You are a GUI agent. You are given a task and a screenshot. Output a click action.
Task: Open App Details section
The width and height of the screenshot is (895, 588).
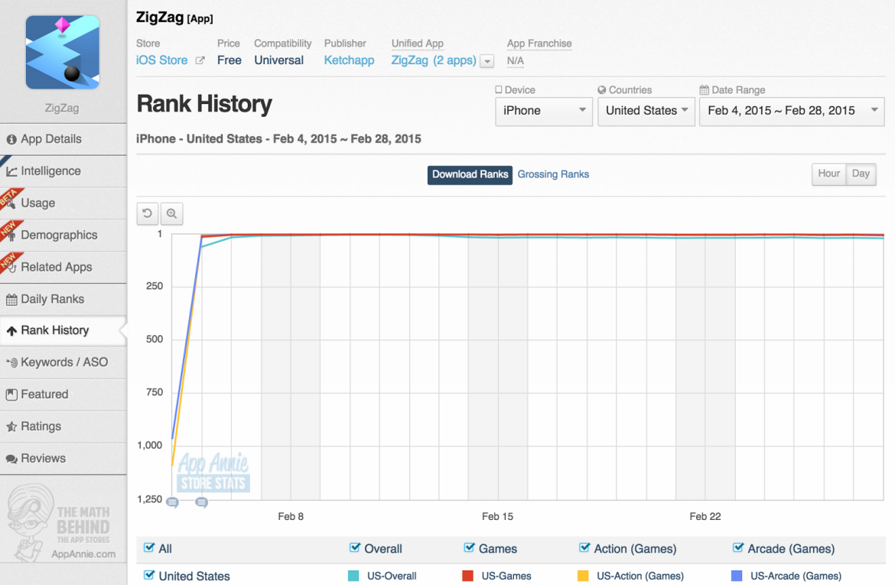click(x=63, y=139)
